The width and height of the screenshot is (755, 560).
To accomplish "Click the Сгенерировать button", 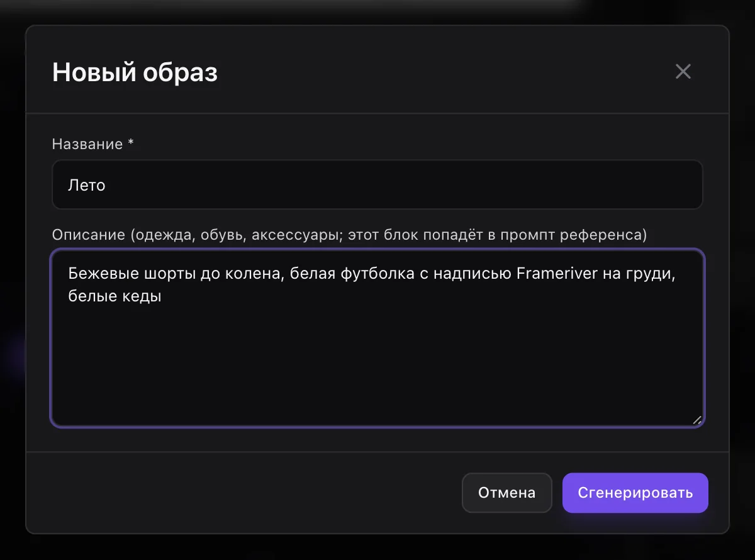I will (635, 493).
